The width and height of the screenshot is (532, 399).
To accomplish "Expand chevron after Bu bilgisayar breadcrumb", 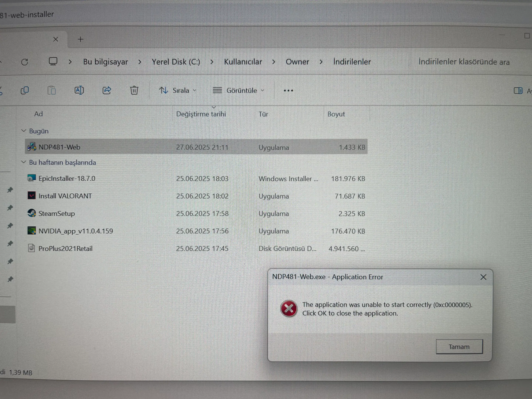I will tap(140, 62).
